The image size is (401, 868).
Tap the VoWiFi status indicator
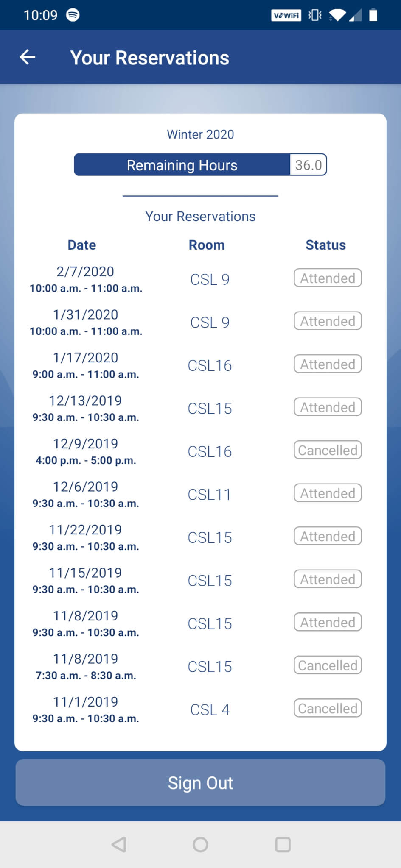coord(286,16)
